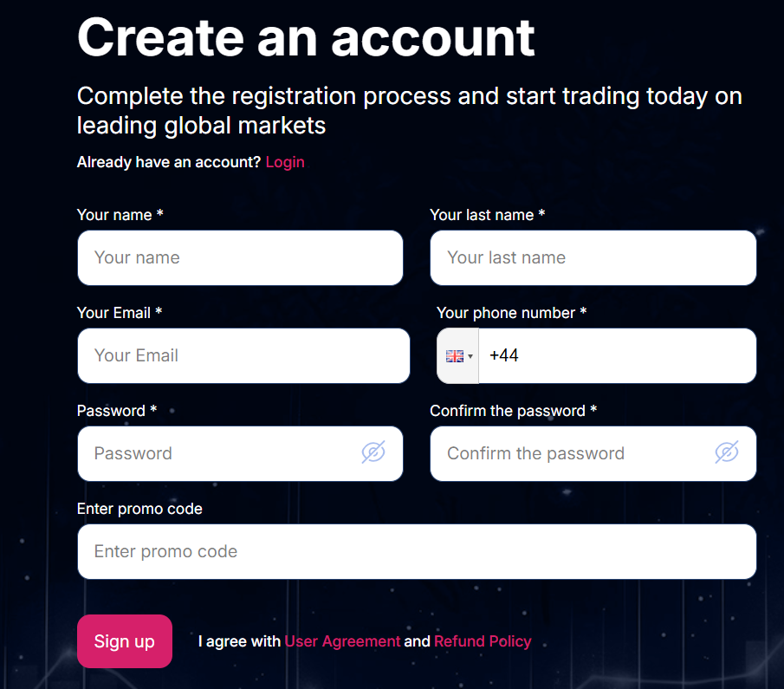Click the Create an account heading

click(x=306, y=37)
